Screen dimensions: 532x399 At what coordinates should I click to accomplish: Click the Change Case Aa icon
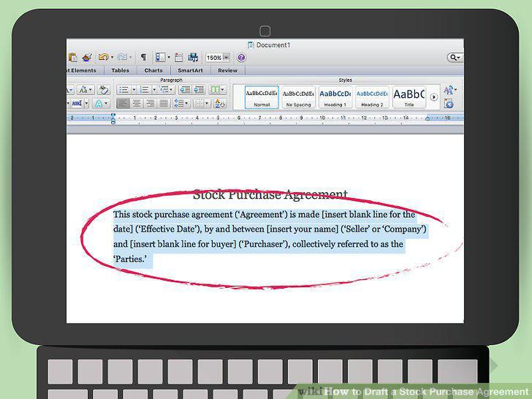pos(83,90)
